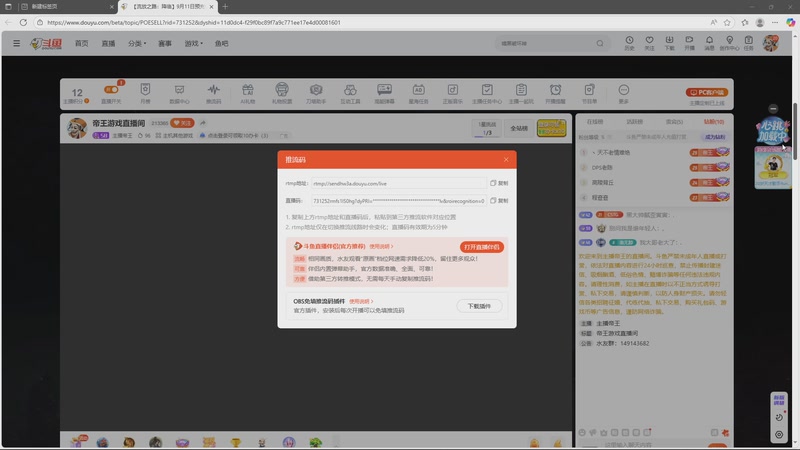Screen dimensions: 800x450
Task: Open the 任务 tasks icon
Action: (x=748, y=43)
